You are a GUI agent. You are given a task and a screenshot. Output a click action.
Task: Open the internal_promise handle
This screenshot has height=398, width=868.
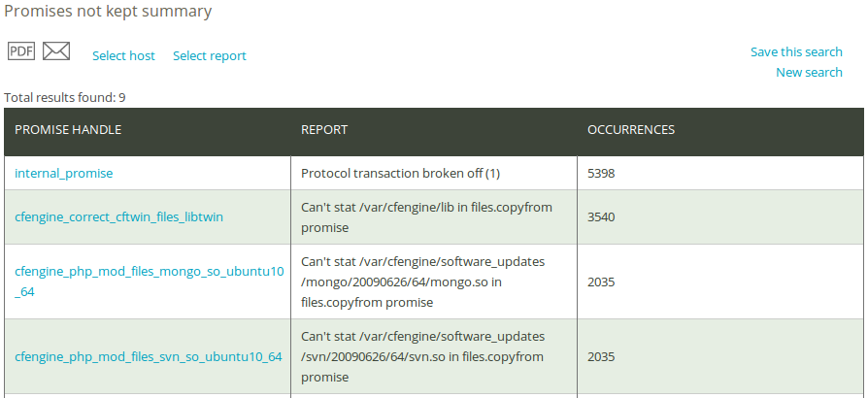coord(64,173)
